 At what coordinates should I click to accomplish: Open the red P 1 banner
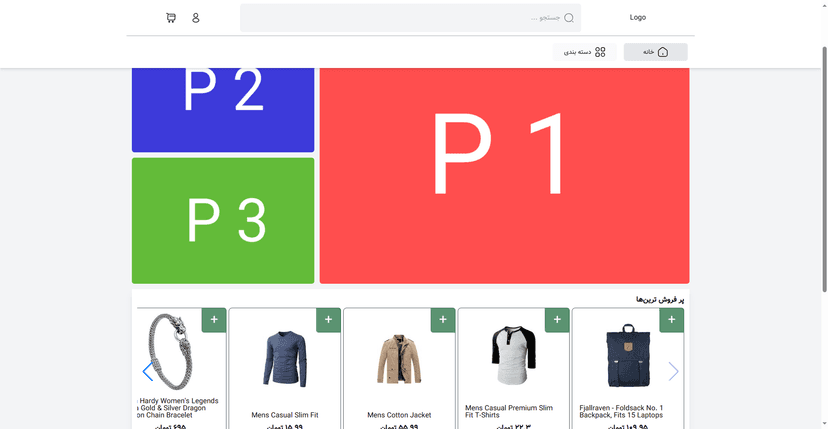pos(504,175)
